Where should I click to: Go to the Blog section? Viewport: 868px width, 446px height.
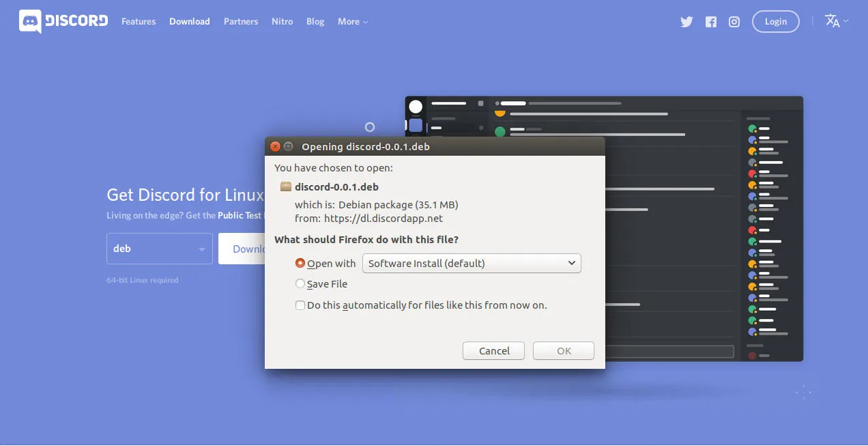click(315, 21)
